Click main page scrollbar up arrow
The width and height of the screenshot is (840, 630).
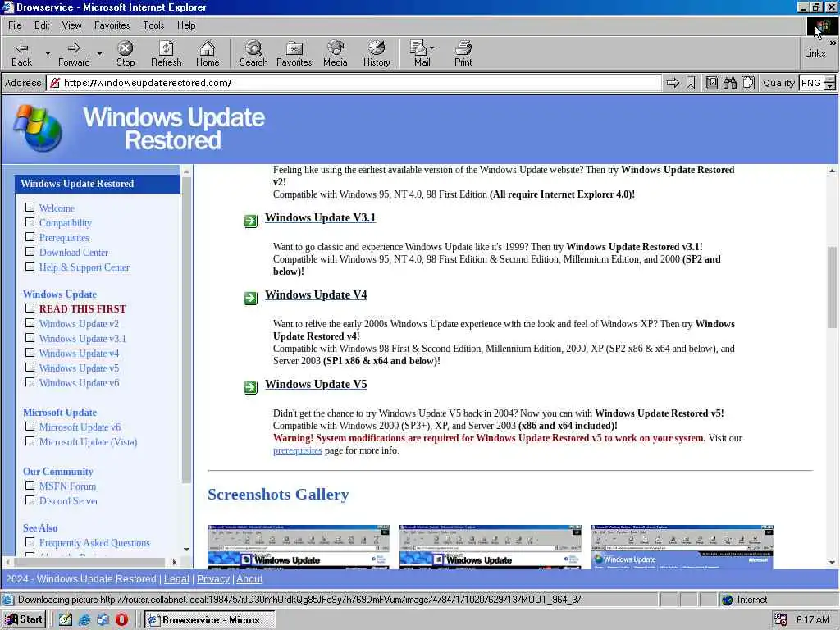pos(832,171)
